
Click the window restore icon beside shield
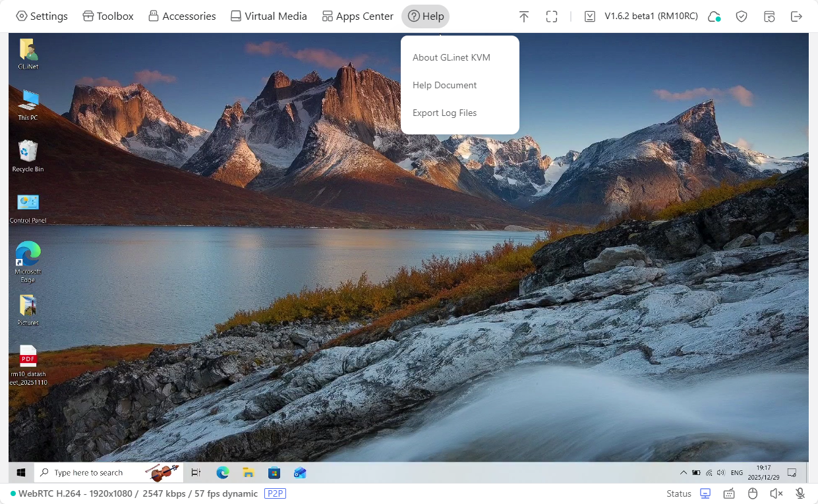pos(769,16)
